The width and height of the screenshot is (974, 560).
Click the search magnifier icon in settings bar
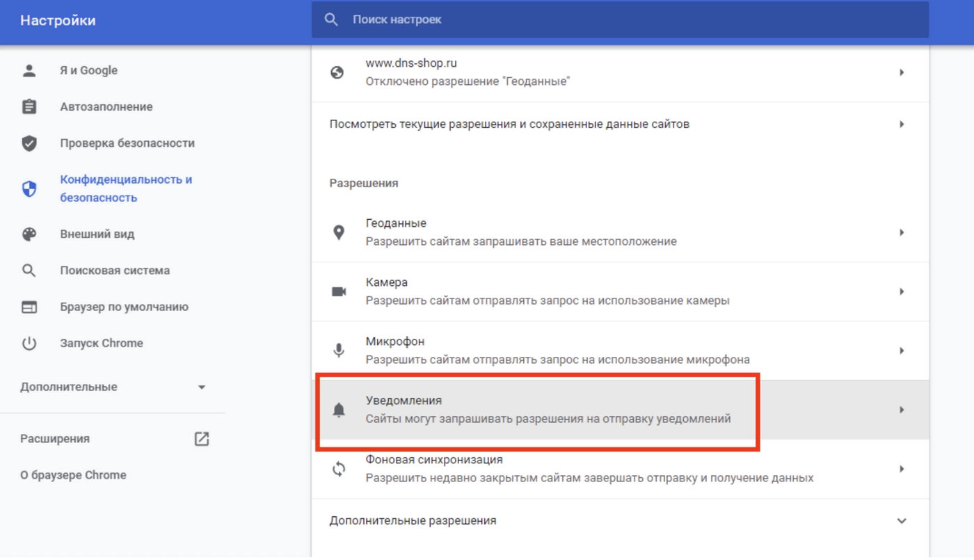click(x=331, y=20)
